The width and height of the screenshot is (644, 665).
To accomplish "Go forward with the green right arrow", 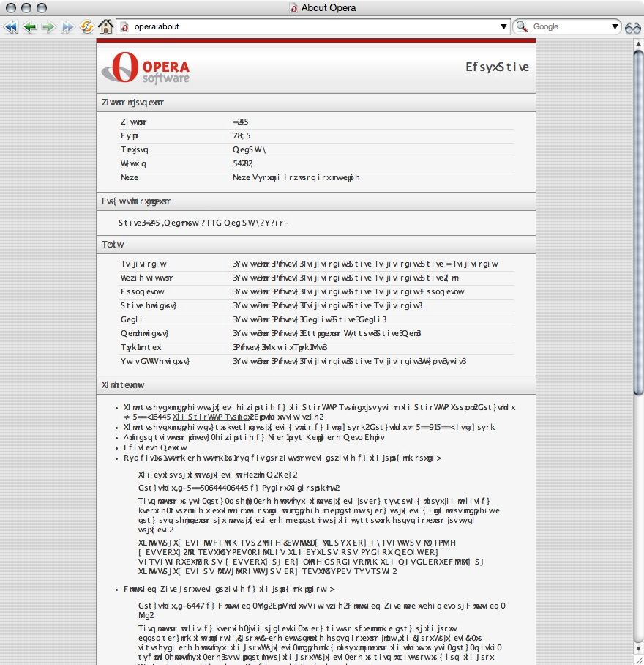I will (x=49, y=26).
